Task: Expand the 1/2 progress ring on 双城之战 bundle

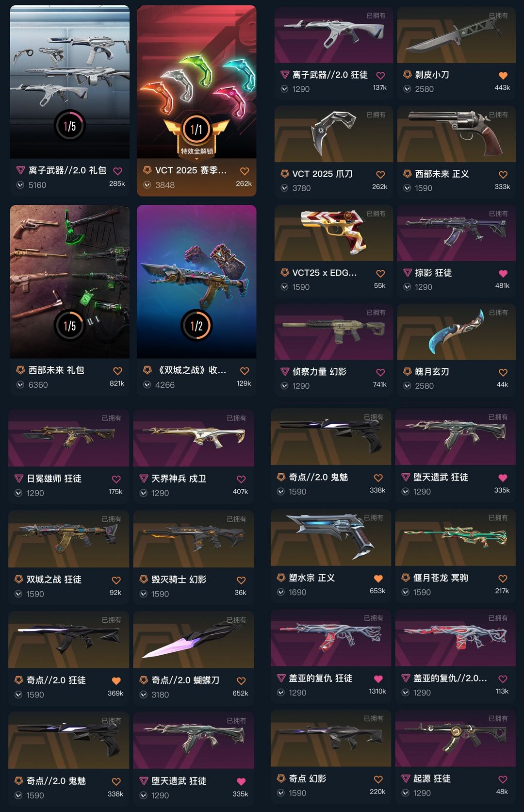Action: tap(196, 325)
